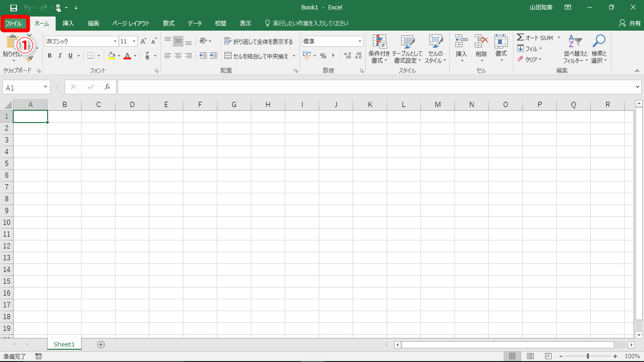Open the クリア clear dropdown
Viewport: 644px width, 362px height.
(529, 59)
